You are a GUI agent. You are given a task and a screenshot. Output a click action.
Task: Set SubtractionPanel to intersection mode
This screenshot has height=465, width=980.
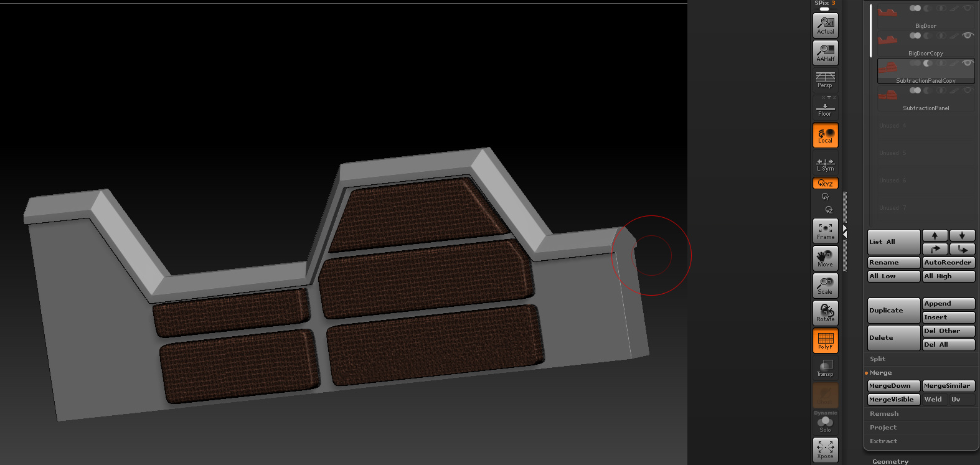(941, 90)
